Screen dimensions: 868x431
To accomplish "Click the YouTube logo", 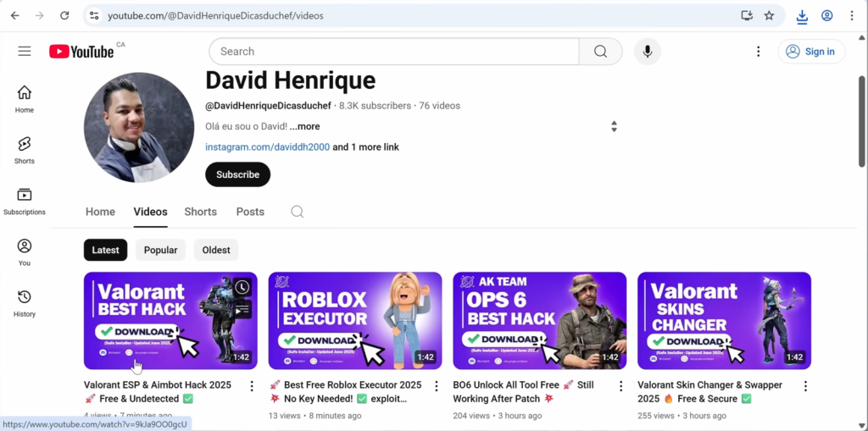I will pos(81,52).
